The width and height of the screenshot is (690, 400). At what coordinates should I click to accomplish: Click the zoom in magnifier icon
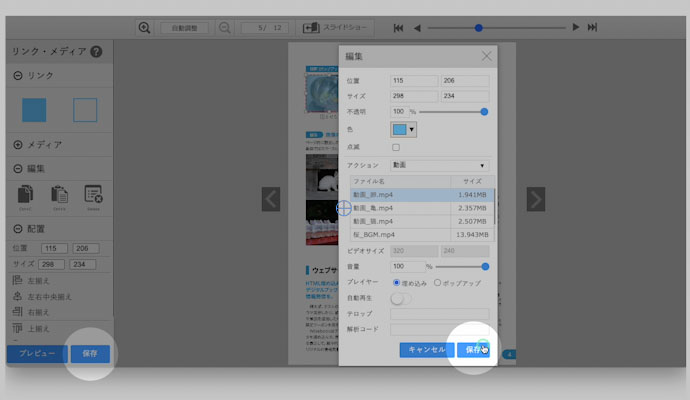145,28
